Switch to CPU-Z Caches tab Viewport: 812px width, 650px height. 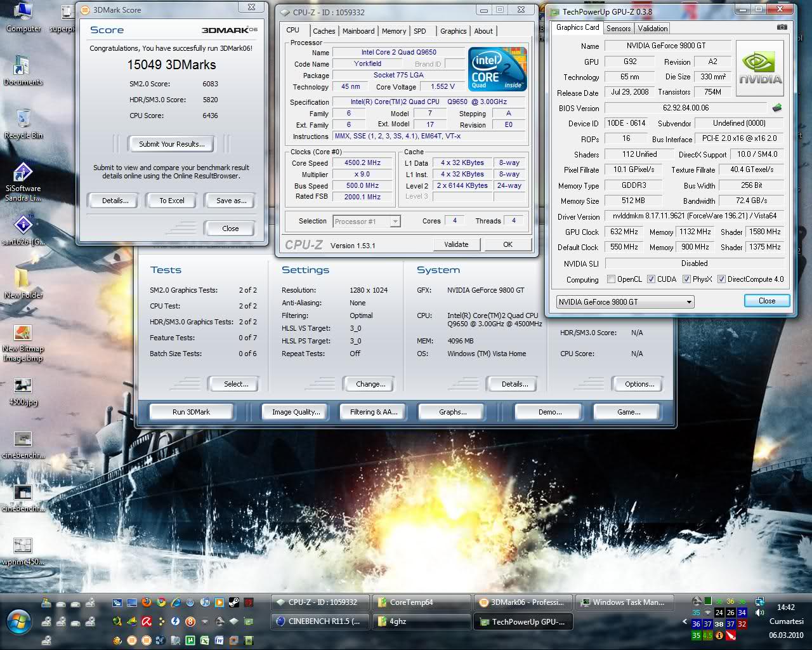pos(324,31)
